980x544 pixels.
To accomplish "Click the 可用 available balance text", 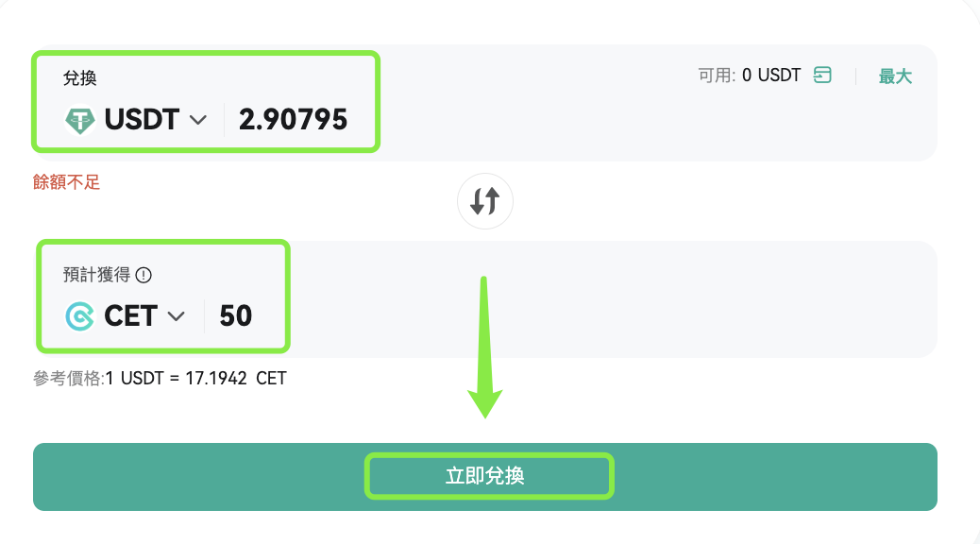I will [x=749, y=76].
